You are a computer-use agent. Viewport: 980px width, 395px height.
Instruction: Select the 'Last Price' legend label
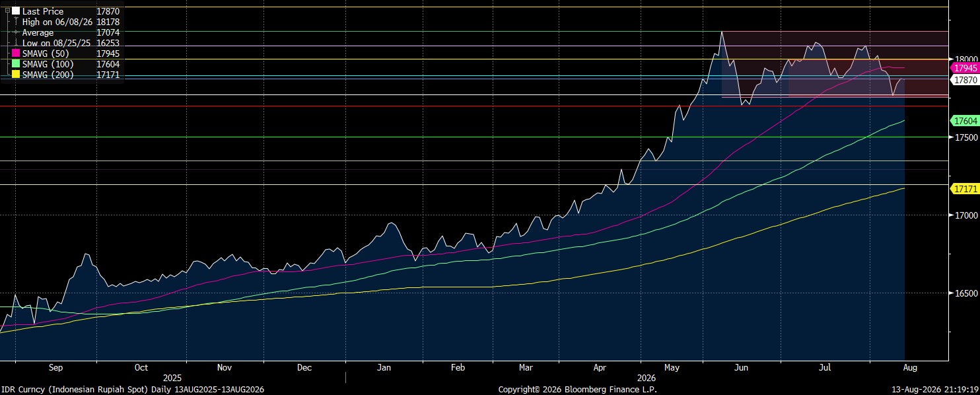tap(43, 11)
